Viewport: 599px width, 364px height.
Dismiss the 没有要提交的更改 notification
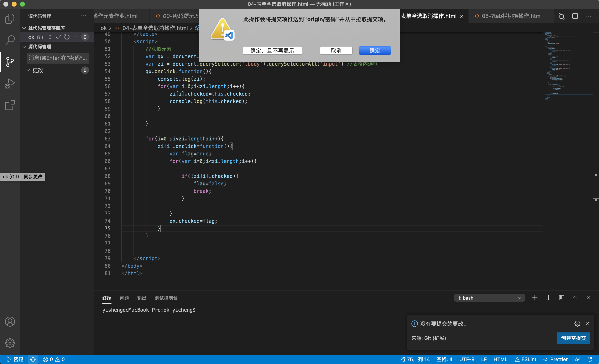pyautogui.click(x=587, y=324)
